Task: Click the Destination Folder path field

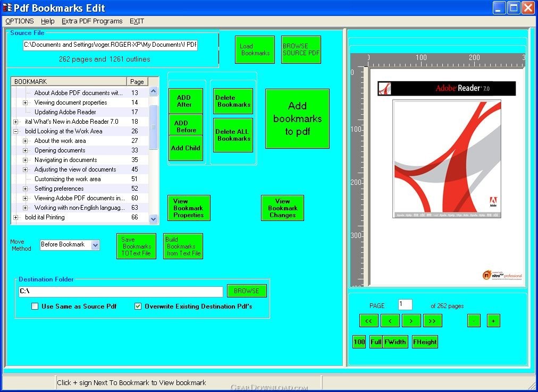Action: 121,291
